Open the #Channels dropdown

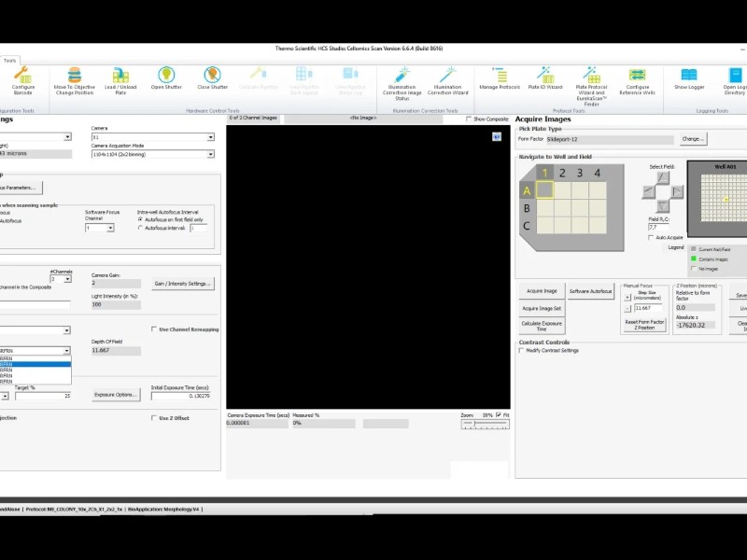[x=67, y=279]
